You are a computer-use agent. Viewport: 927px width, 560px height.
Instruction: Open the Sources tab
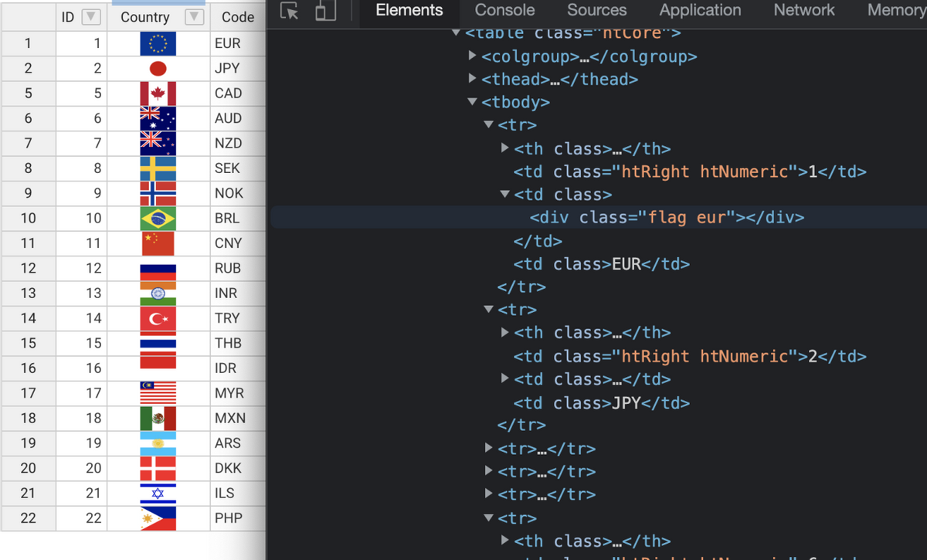click(596, 10)
